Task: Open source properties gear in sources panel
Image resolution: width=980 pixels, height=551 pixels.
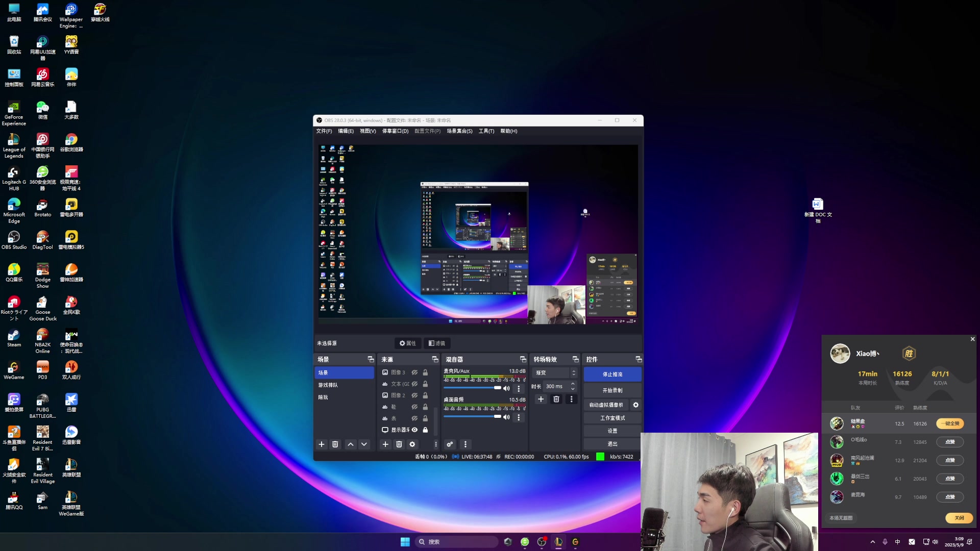Action: pos(412,444)
